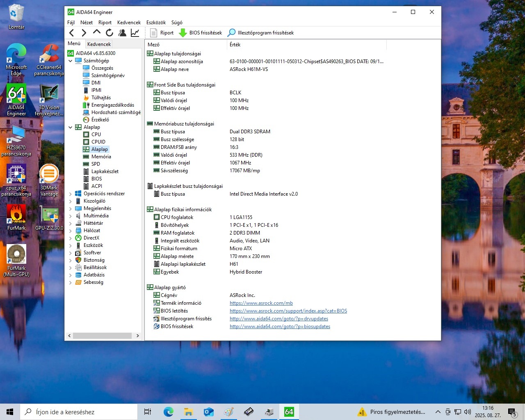
Task: Click the Windows Start button
Action: (x=10, y=412)
